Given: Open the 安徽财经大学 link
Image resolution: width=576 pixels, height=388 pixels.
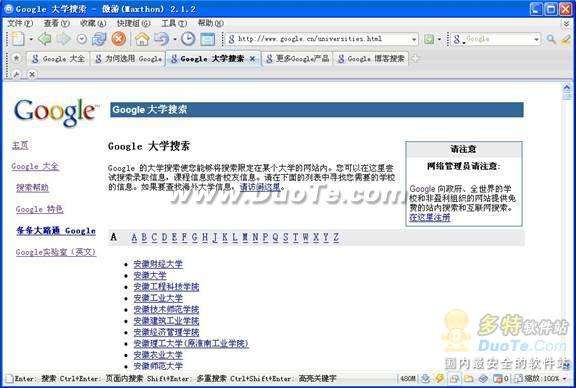Looking at the screenshot, I should click(158, 264).
